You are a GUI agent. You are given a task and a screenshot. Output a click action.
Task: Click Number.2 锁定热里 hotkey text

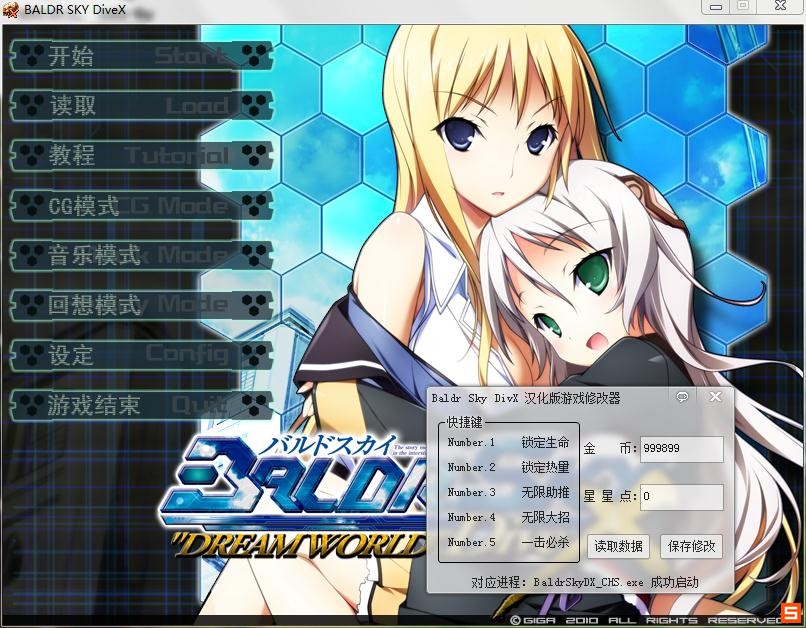[508, 467]
